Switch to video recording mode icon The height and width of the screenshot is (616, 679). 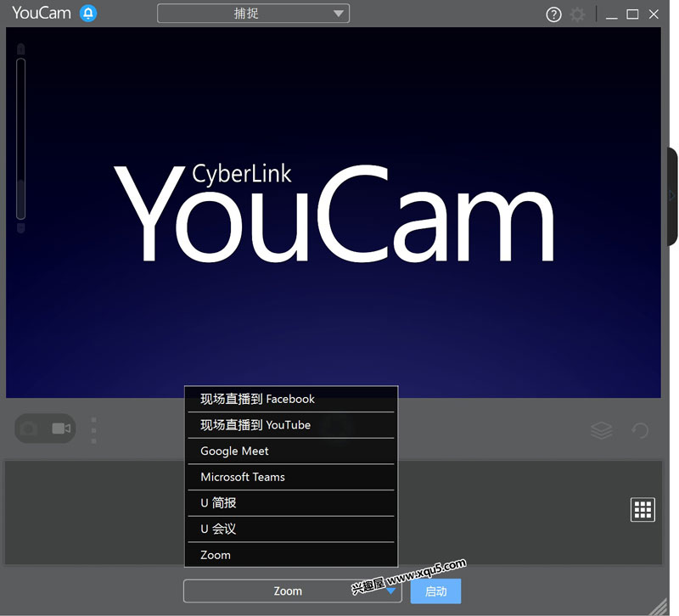[x=61, y=428]
